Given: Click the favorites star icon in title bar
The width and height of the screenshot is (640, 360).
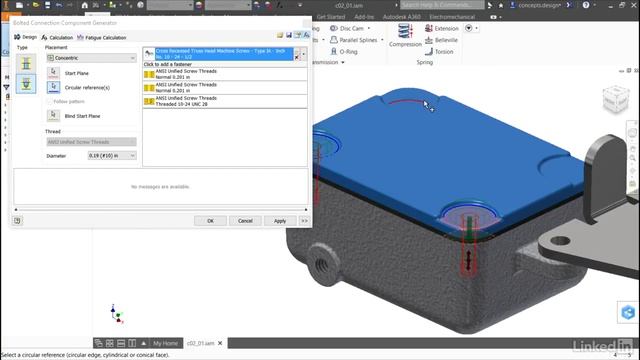Looking at the screenshot, I should 501,5.
